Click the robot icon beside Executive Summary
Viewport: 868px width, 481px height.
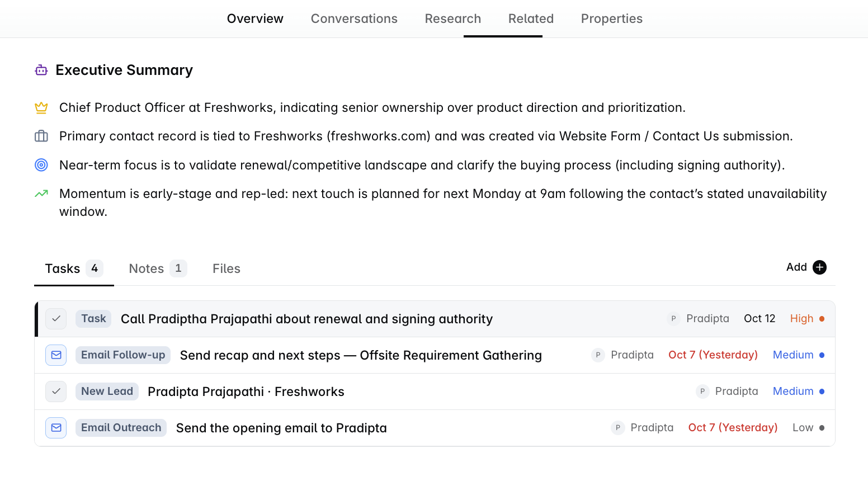pyautogui.click(x=41, y=70)
